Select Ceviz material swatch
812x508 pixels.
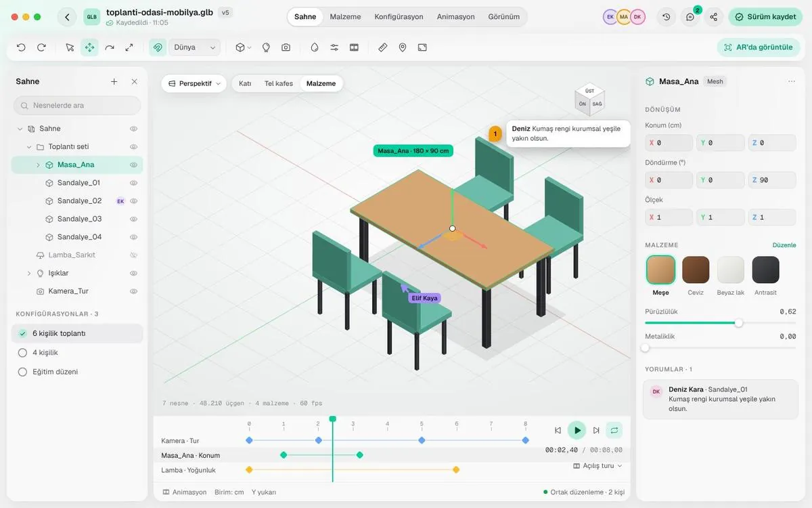coord(696,270)
